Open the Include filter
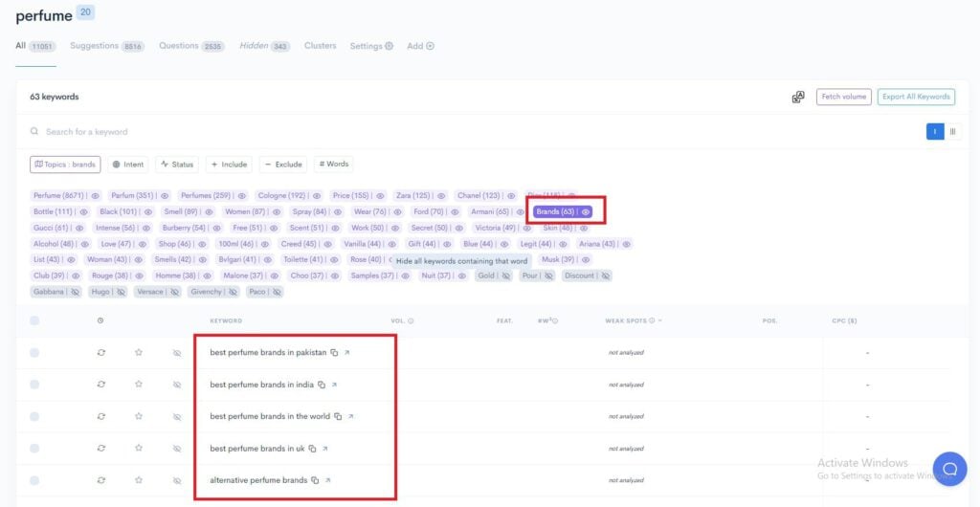This screenshot has width=980, height=507. pos(229,165)
